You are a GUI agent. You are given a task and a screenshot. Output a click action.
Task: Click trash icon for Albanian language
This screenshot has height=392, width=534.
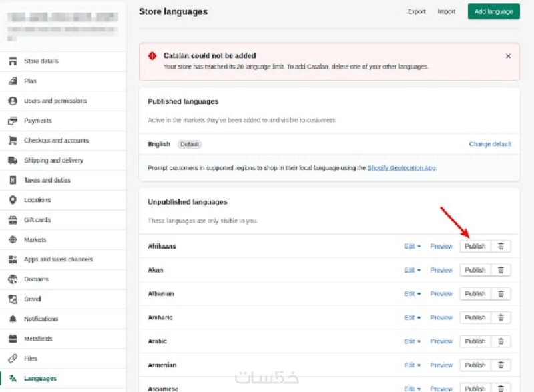pyautogui.click(x=501, y=294)
